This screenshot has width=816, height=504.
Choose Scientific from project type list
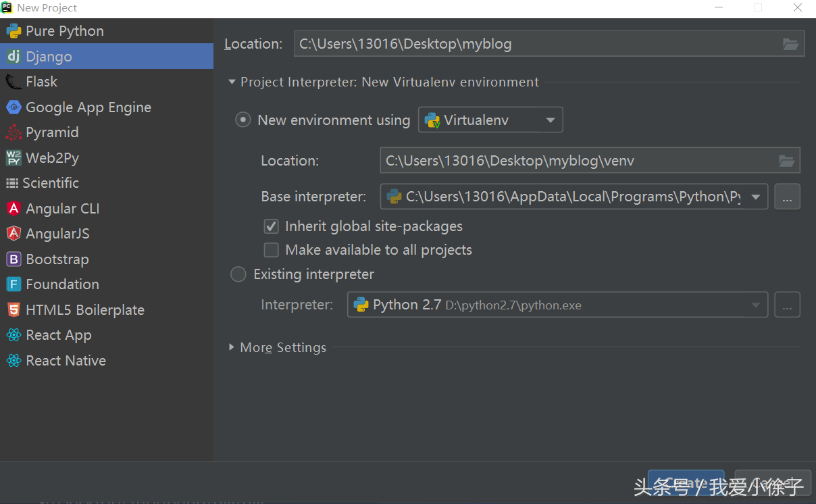click(50, 183)
